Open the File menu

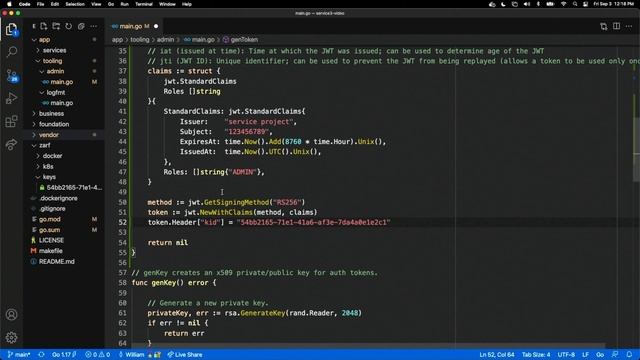tap(40, 4)
